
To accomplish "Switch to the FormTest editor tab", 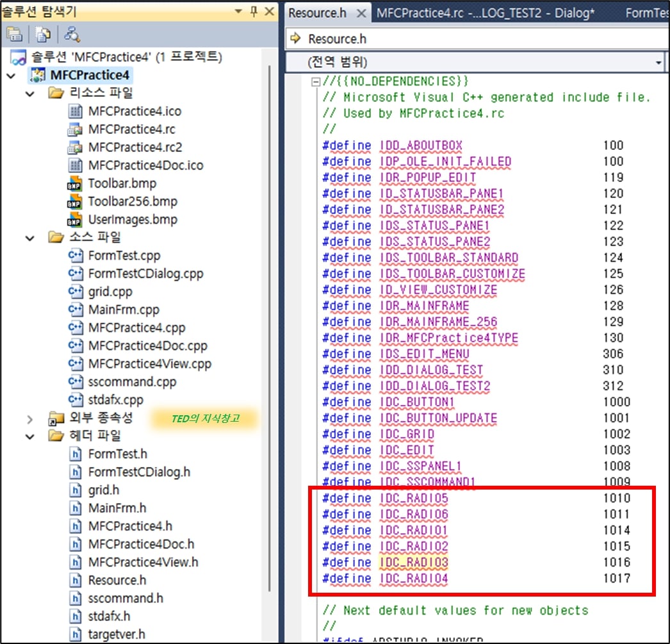I will point(646,13).
